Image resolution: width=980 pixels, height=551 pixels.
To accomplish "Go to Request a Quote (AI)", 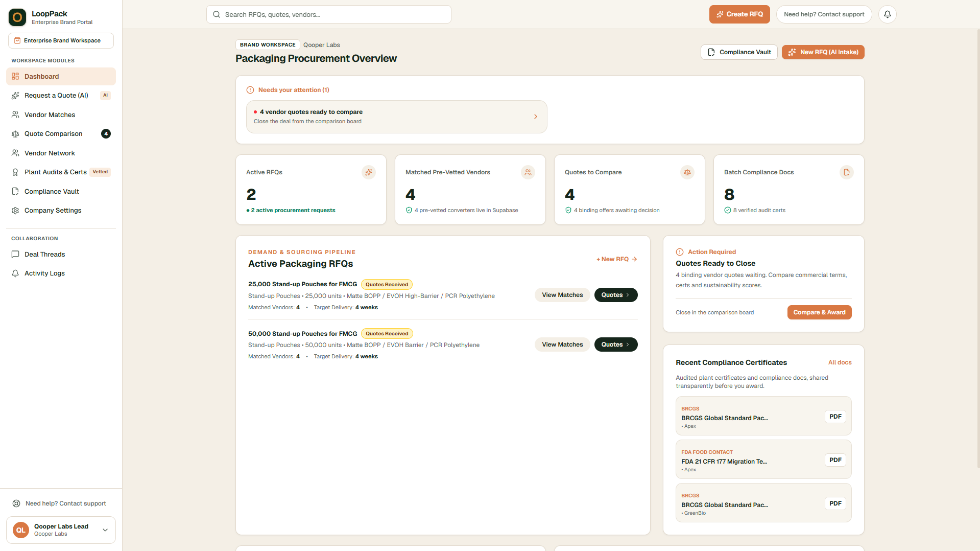I will 61,96.
